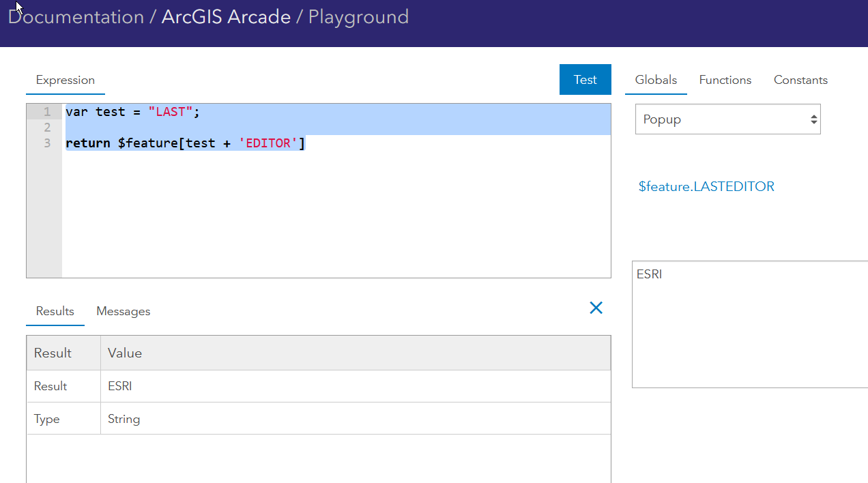Select the String type value cell
Image resolution: width=868 pixels, height=483 pixels.
point(124,419)
